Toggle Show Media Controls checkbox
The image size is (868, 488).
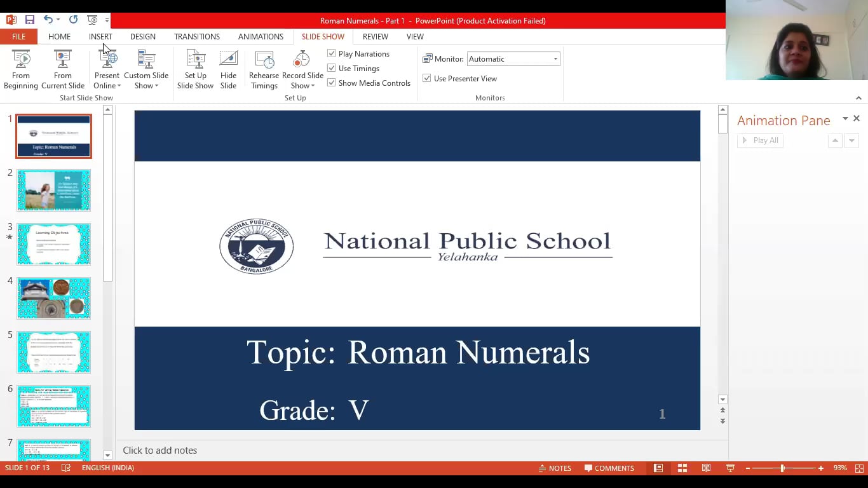331,83
